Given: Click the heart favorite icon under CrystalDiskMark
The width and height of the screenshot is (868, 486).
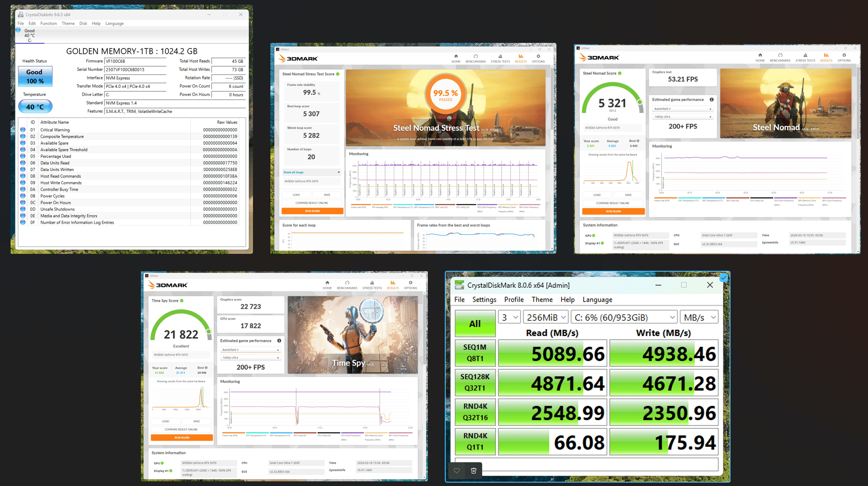Looking at the screenshot, I should coord(457,470).
